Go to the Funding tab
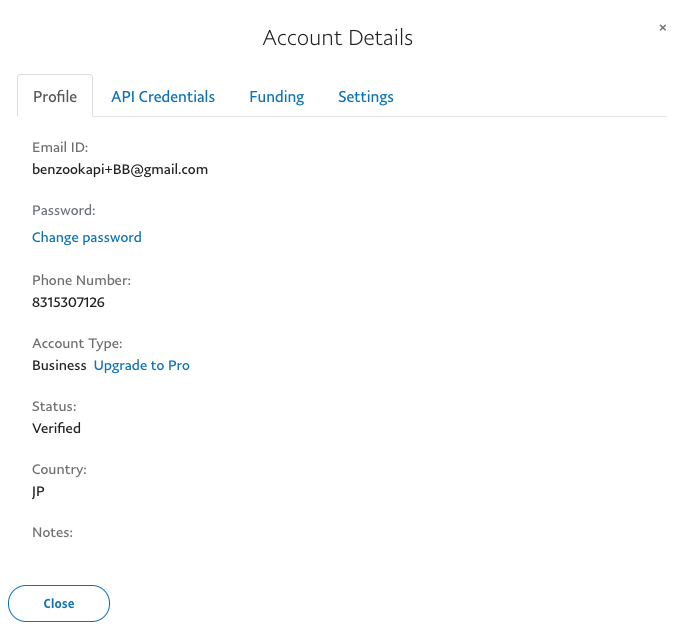Screen dimensions: 682x627 [x=277, y=97]
